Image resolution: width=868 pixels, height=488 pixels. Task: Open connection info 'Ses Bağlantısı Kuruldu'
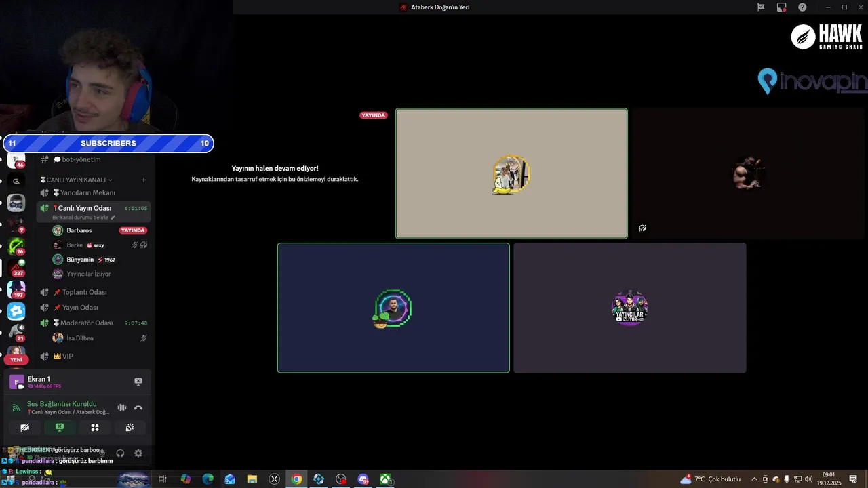coord(62,404)
